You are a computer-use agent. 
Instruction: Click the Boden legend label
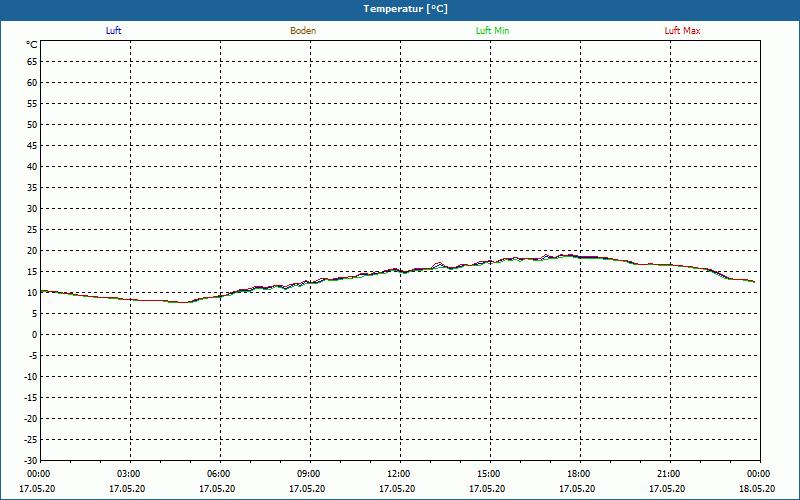(x=303, y=31)
